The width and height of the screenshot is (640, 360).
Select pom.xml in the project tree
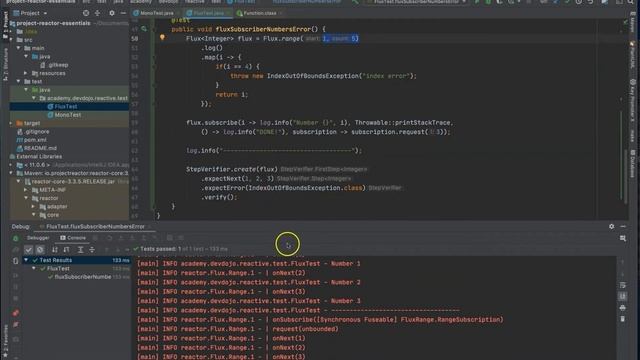click(35, 140)
